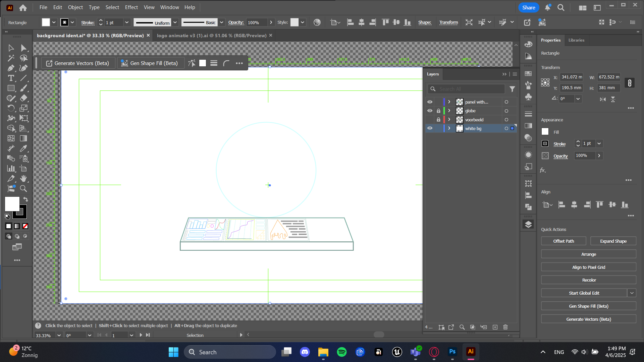This screenshot has height=362, width=644.
Task: Click the Offset Path button
Action: (563, 241)
